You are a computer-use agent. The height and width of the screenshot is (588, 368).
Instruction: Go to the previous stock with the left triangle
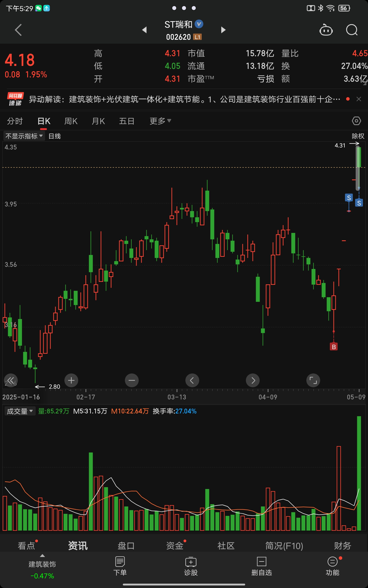[145, 30]
